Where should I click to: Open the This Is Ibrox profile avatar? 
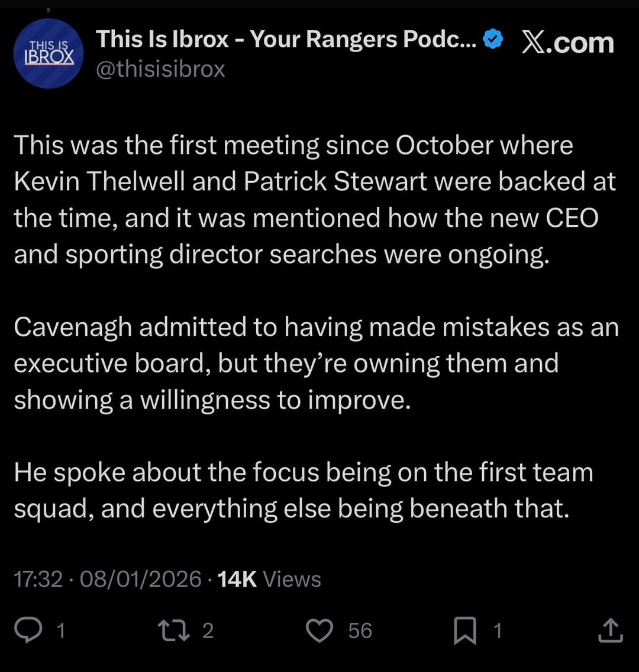click(x=47, y=53)
